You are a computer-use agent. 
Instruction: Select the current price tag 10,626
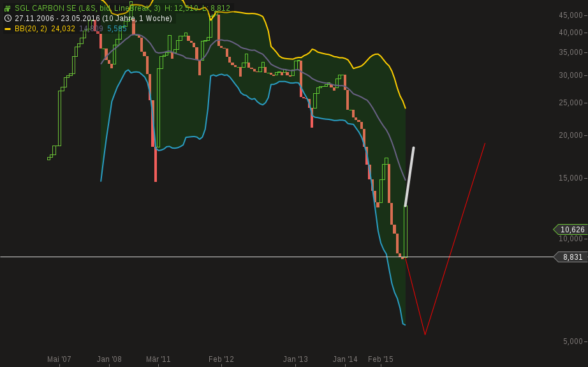[x=571, y=230]
